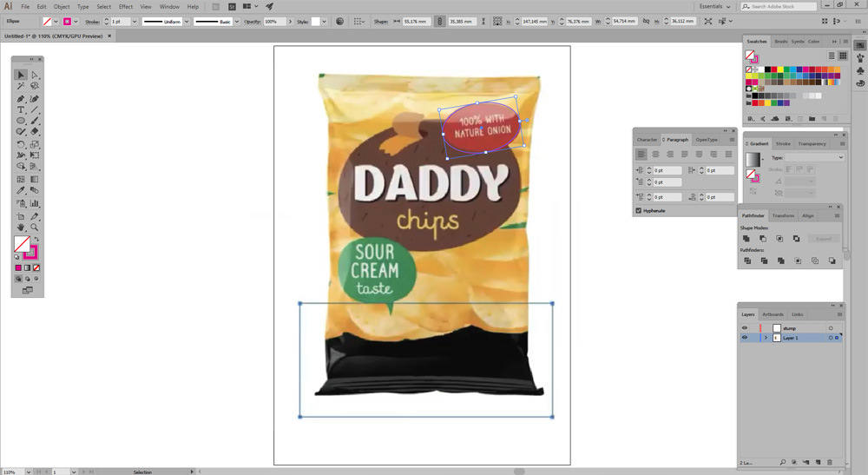Select the Pen tool

tap(21, 99)
